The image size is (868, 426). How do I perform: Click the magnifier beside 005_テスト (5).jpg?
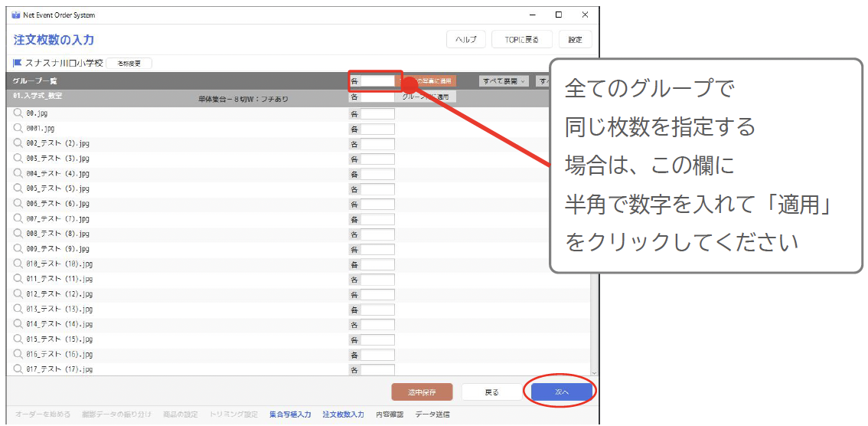[x=18, y=188]
